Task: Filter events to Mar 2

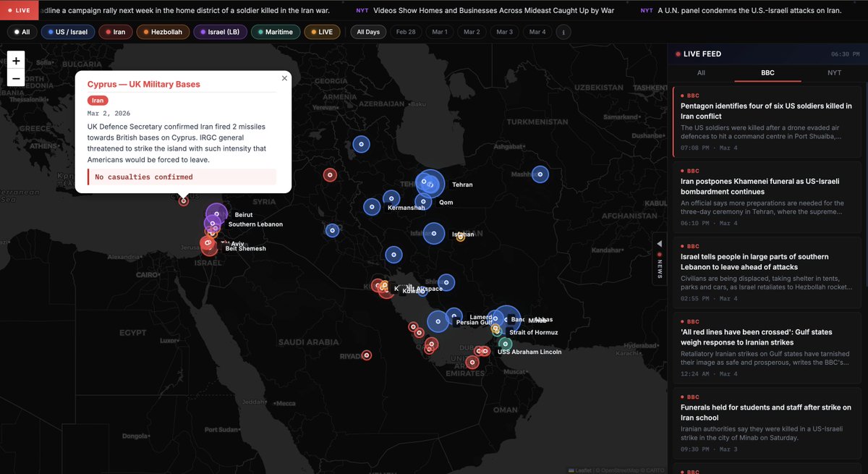Action: pos(472,32)
